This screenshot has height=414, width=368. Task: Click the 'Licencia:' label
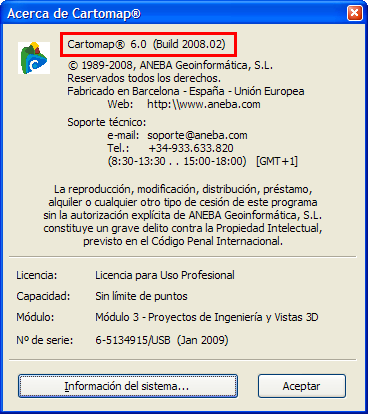pyautogui.click(x=37, y=275)
